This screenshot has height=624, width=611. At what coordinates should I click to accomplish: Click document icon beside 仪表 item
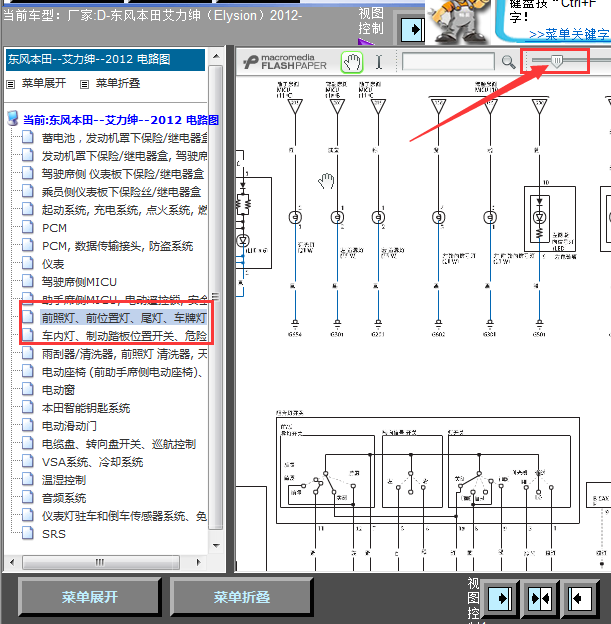coord(27,263)
